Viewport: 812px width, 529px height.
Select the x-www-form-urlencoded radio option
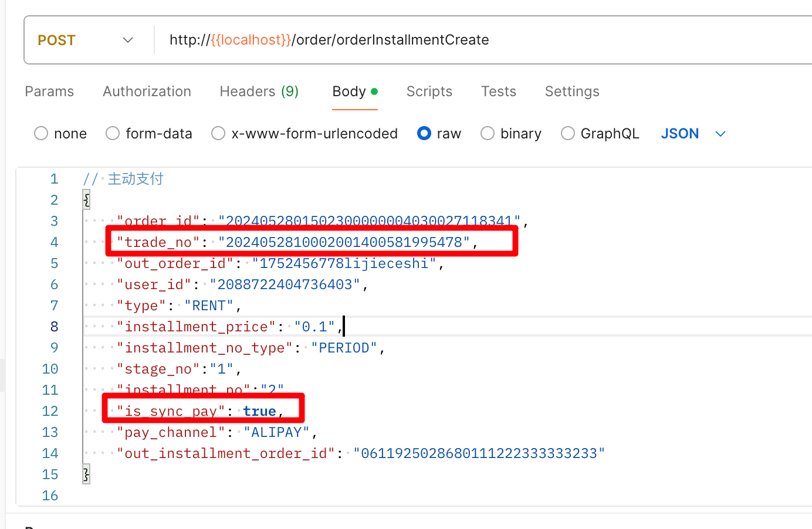pyautogui.click(x=218, y=134)
